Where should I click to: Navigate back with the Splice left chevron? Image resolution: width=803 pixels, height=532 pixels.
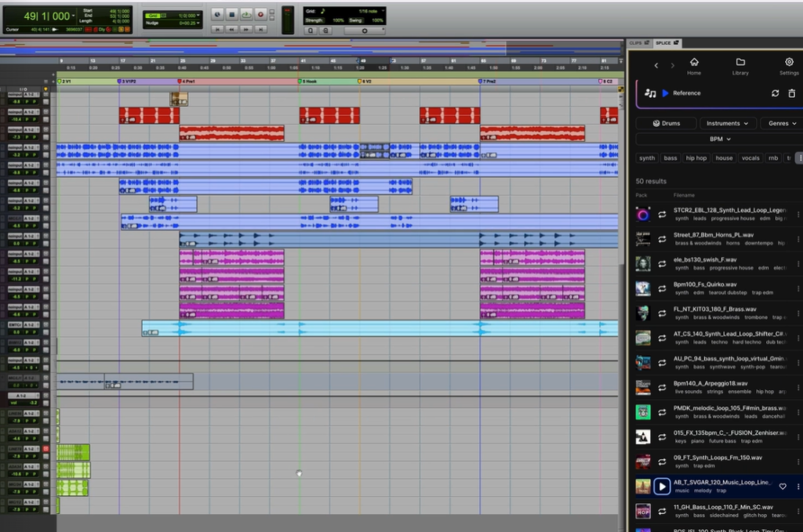point(656,66)
